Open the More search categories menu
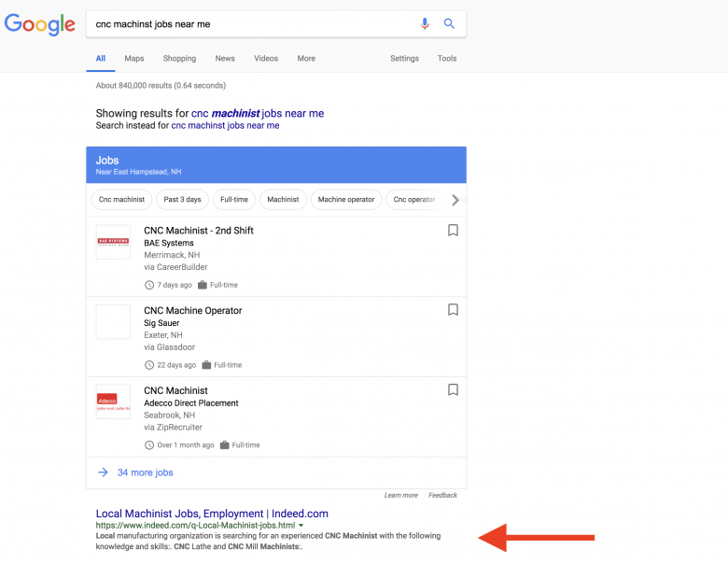This screenshot has width=728, height=564. pyautogui.click(x=306, y=59)
